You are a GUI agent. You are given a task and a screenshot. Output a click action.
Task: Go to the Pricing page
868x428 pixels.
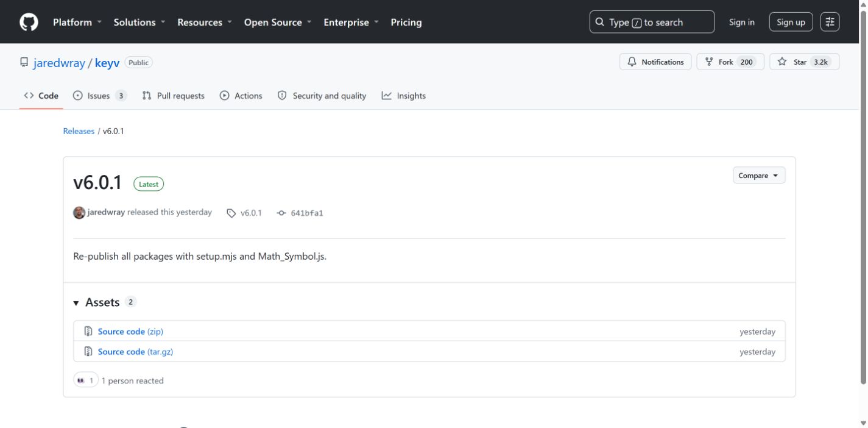[x=406, y=22]
